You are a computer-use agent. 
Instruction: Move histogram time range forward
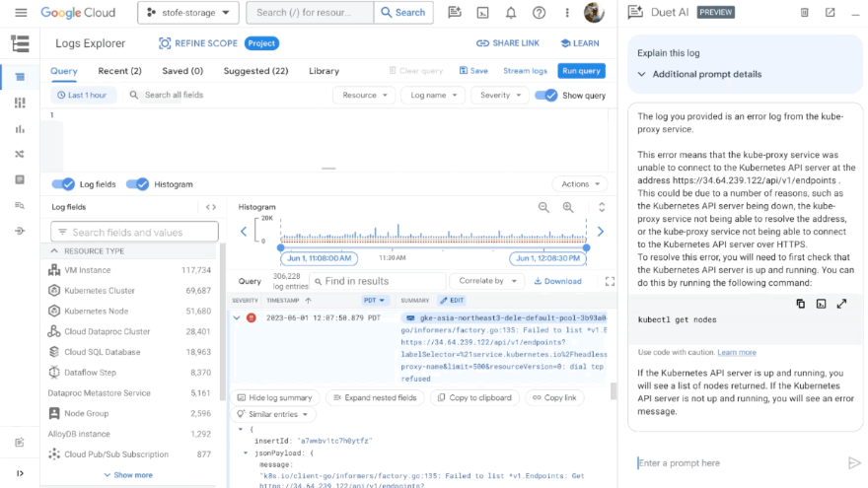click(600, 232)
